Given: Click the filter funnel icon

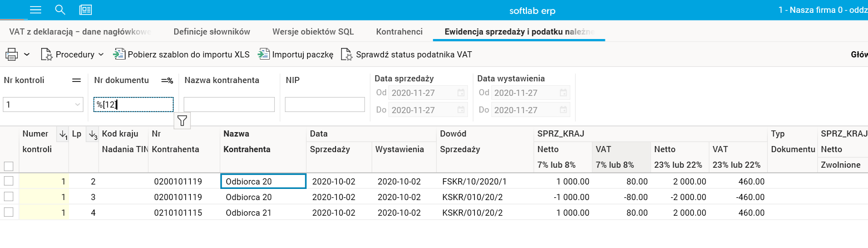Looking at the screenshot, I should (x=183, y=120).
